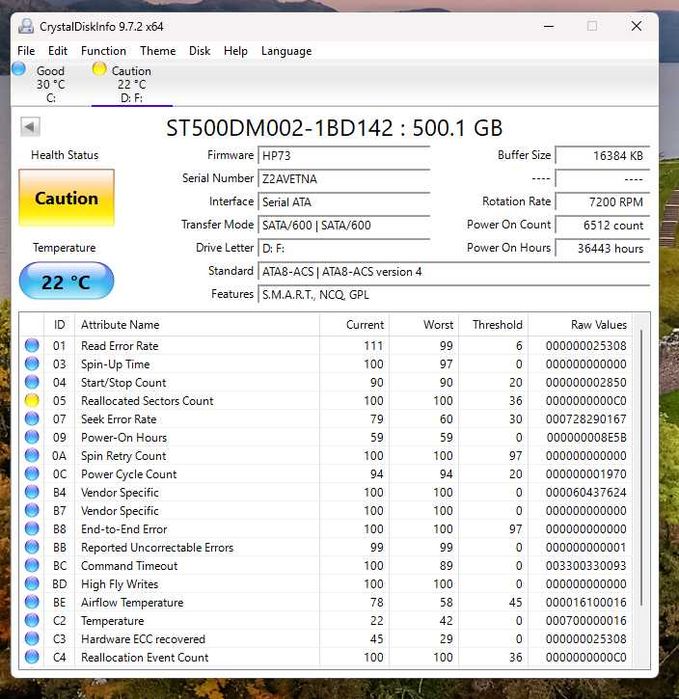679x699 pixels.
Task: Click the status circle for Spin Retry Count
Action: point(32,455)
